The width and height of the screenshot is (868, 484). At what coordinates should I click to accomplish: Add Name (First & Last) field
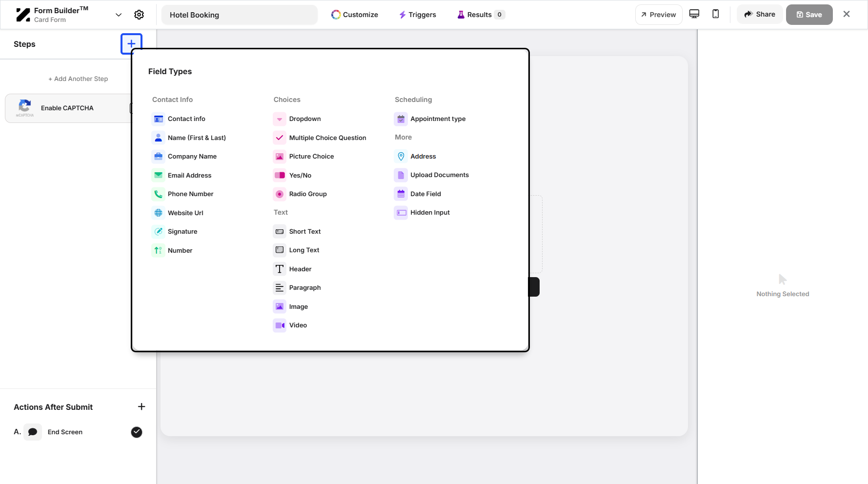(189, 138)
